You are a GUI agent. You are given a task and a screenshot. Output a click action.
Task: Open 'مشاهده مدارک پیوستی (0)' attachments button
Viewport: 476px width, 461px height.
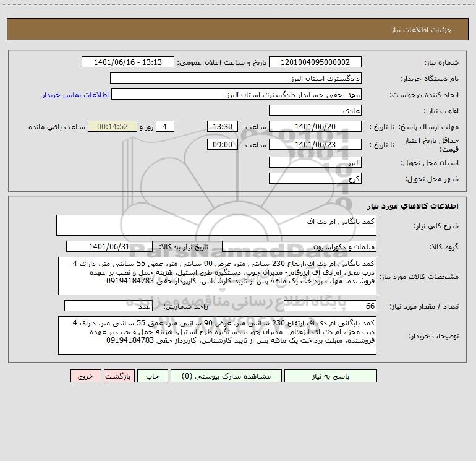226,376
